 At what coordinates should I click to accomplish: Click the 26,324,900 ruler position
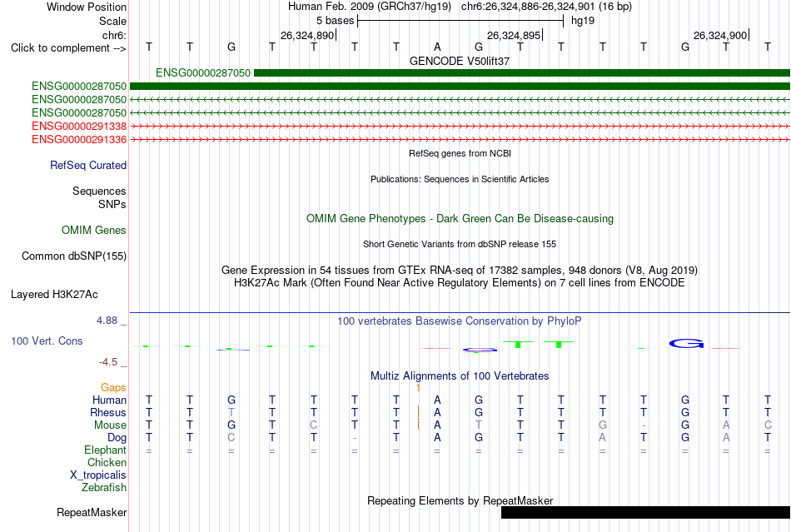point(720,35)
